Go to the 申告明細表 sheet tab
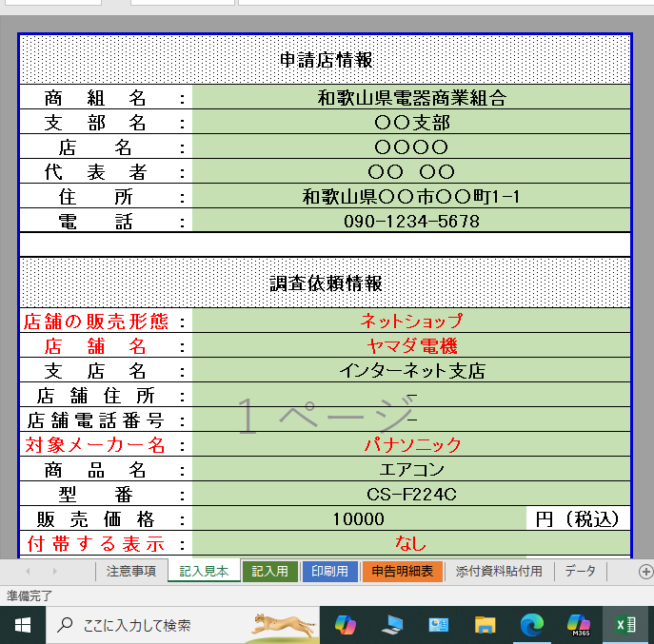The image size is (654, 644). pos(402,572)
